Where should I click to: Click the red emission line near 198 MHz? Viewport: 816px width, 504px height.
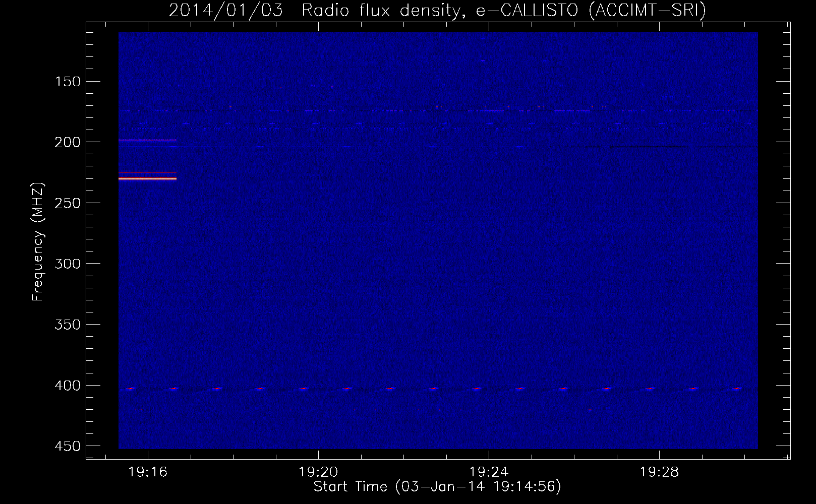[147, 140]
